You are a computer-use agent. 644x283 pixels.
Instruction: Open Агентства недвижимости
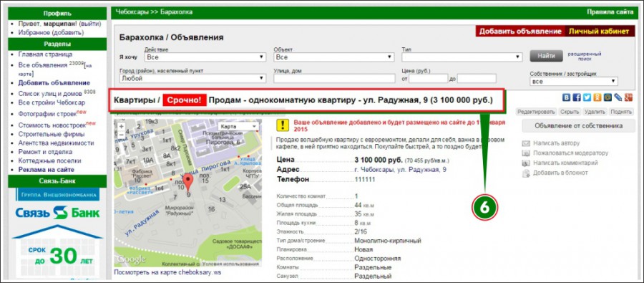(x=57, y=143)
